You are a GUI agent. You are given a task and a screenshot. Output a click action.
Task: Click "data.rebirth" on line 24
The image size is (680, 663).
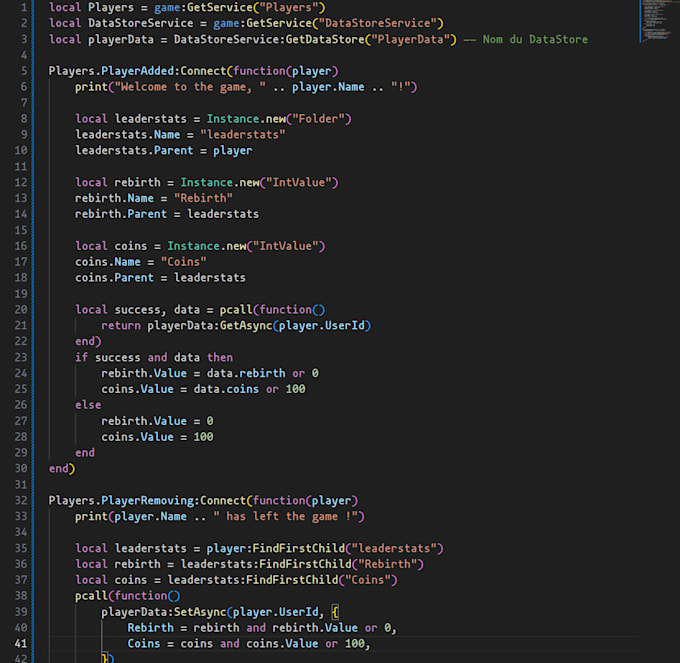pos(246,373)
